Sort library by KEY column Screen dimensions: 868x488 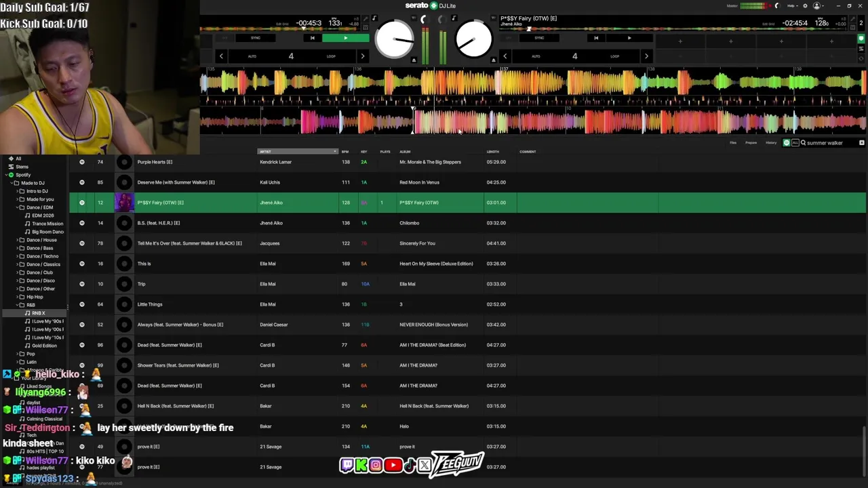pos(364,152)
